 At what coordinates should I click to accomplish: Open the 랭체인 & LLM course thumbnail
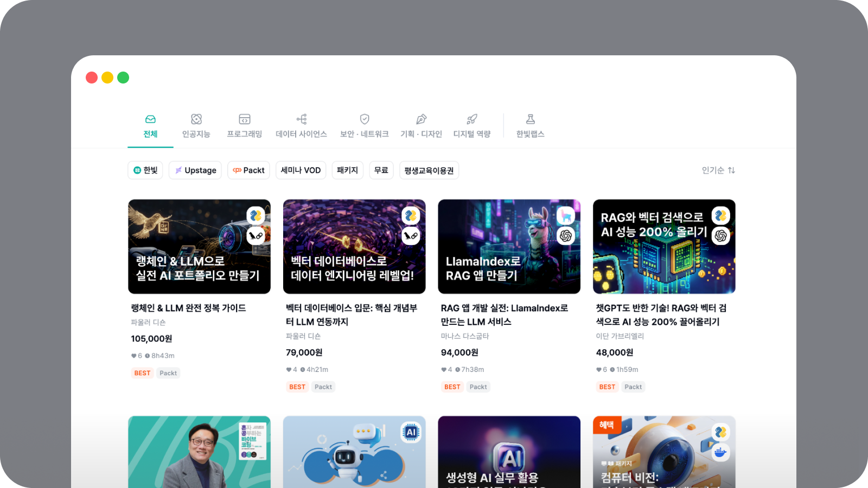pyautogui.click(x=199, y=247)
